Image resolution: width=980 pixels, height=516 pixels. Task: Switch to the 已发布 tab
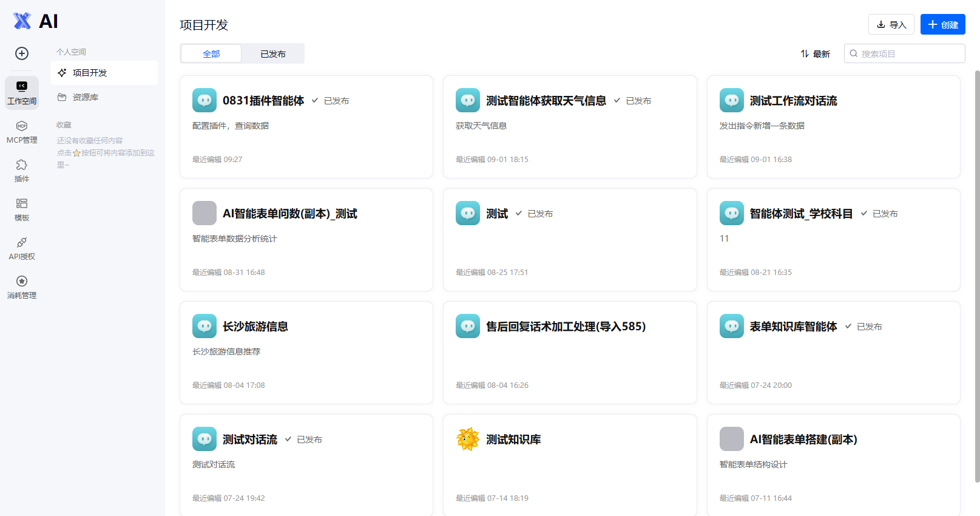click(x=273, y=54)
